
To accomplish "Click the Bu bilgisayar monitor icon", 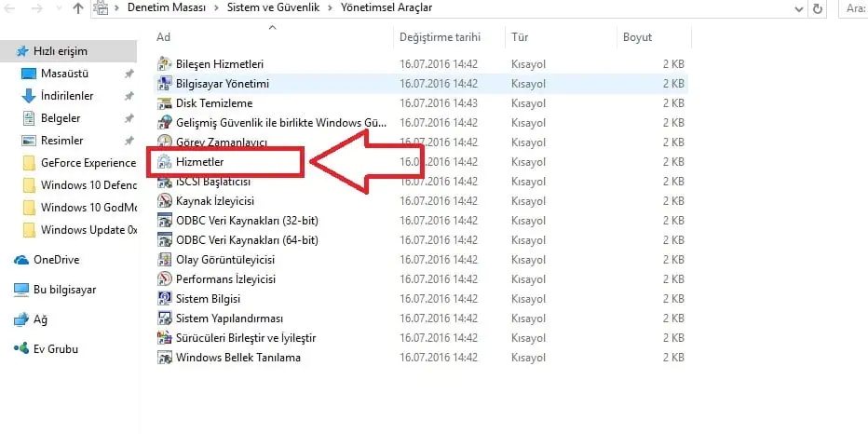I will 21,290.
